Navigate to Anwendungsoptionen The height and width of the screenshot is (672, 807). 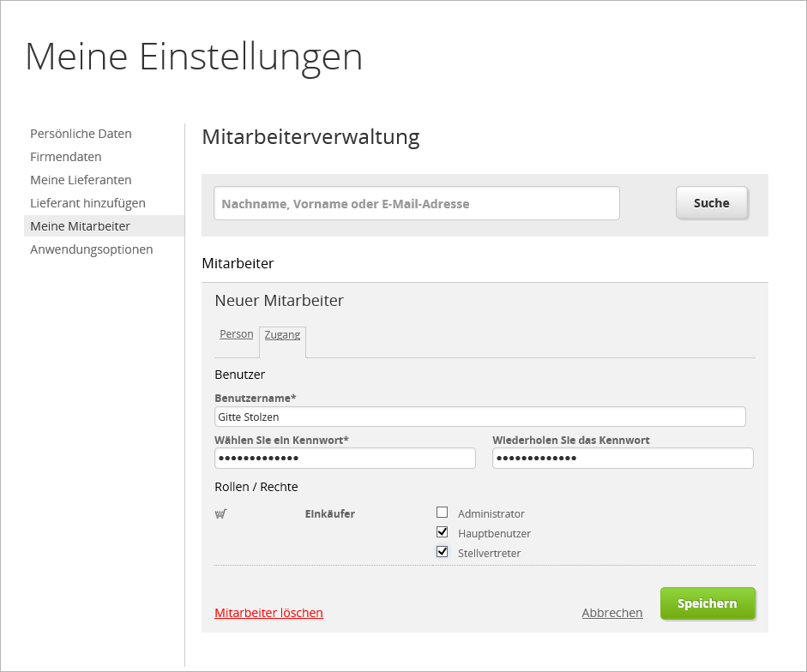pyautogui.click(x=91, y=249)
